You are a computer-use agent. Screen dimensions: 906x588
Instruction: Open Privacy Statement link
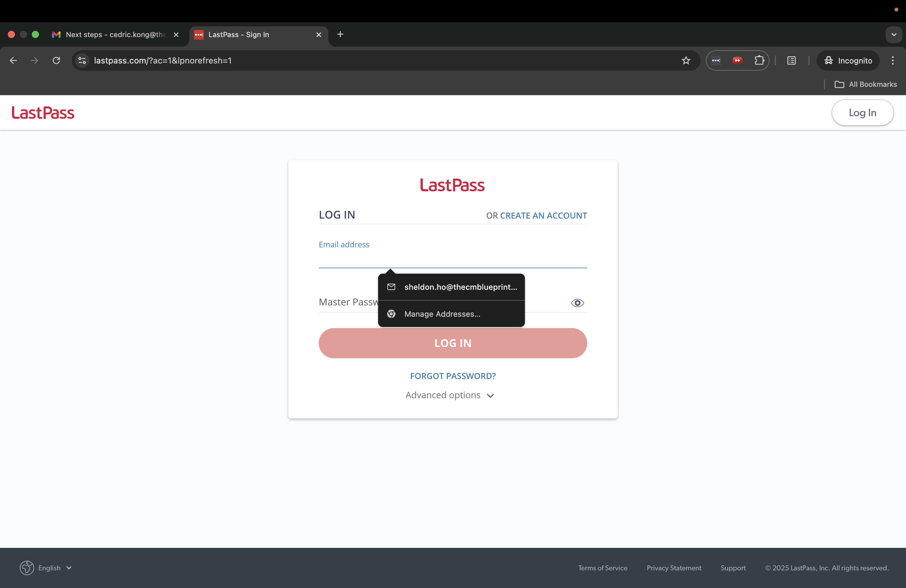pyautogui.click(x=674, y=568)
